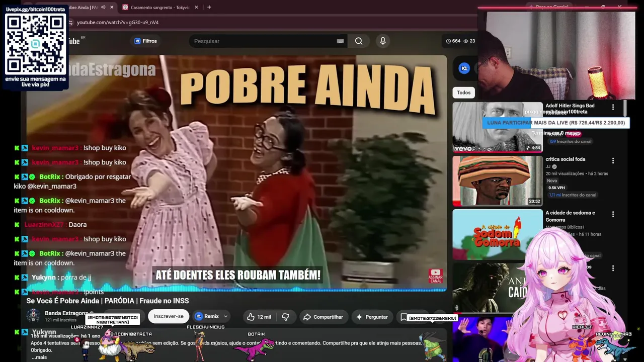Open the 'critica social foda' video title
644x362 pixels.
tap(566, 159)
